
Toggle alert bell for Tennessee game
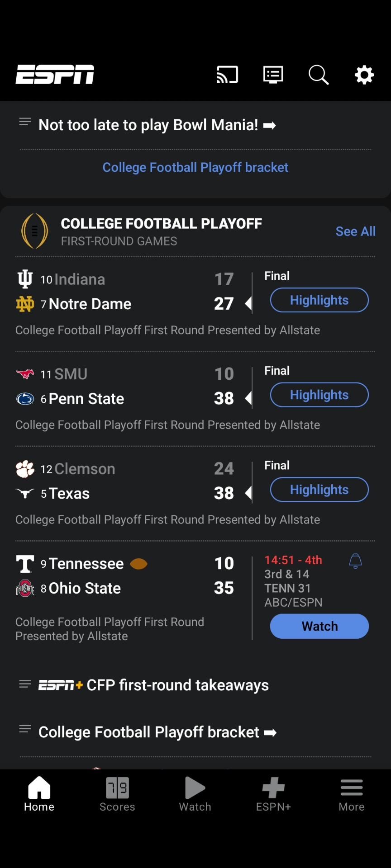(355, 561)
